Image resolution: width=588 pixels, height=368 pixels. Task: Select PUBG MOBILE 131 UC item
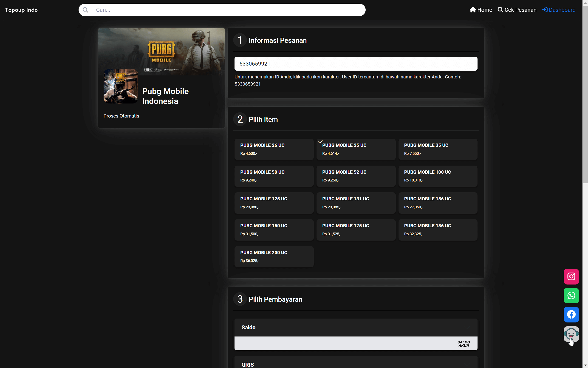tap(356, 203)
